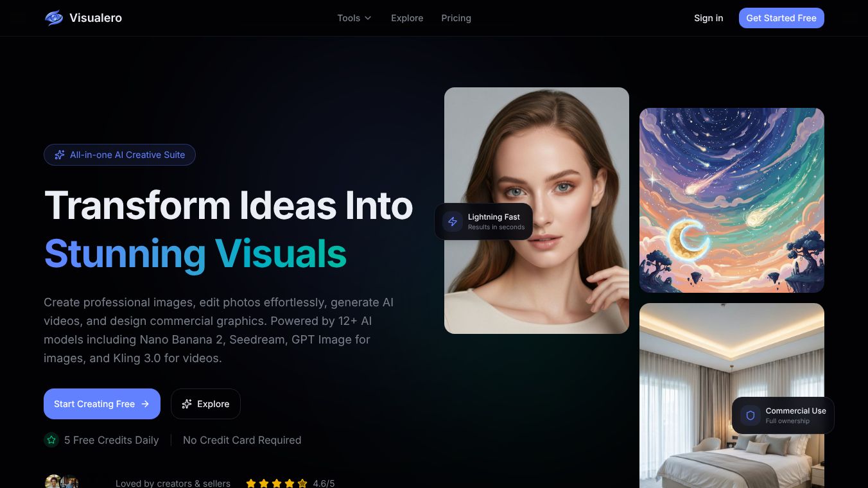Click the Sign in link
Image resolution: width=868 pixels, height=488 pixels.
[708, 18]
